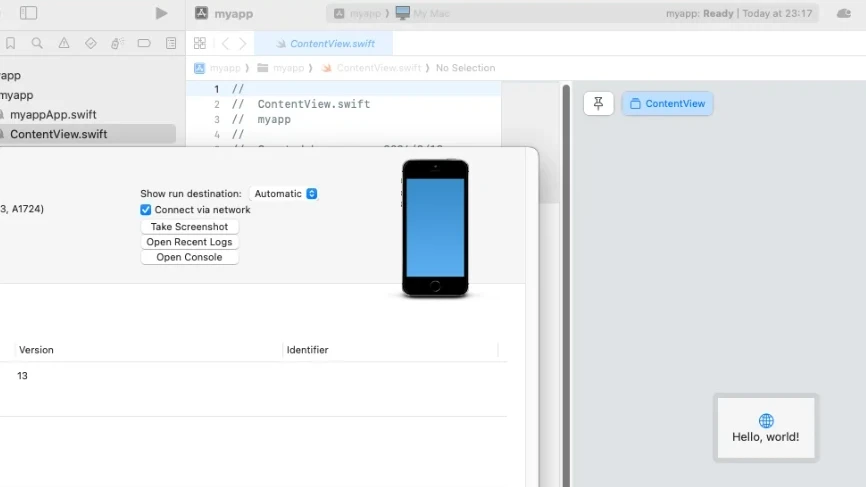This screenshot has width=866, height=487.
Task: Open the Bookmark navigator icon
Action: tap(10, 44)
